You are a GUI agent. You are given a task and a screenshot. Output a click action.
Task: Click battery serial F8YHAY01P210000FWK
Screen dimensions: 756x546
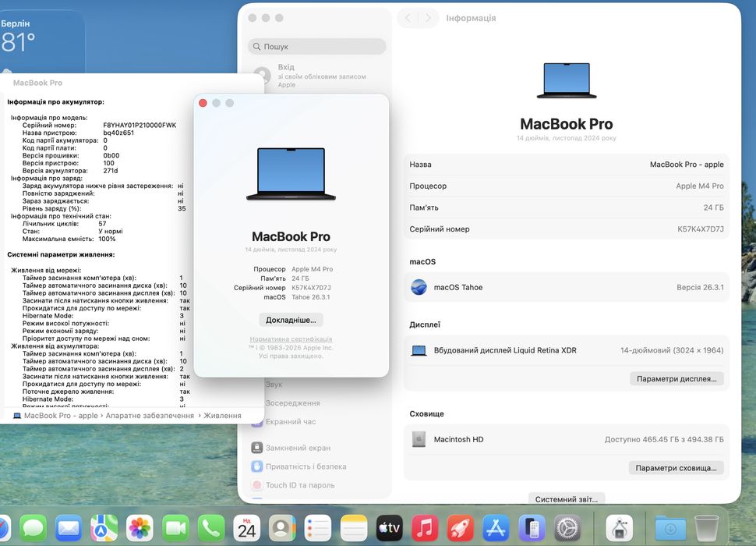point(140,125)
